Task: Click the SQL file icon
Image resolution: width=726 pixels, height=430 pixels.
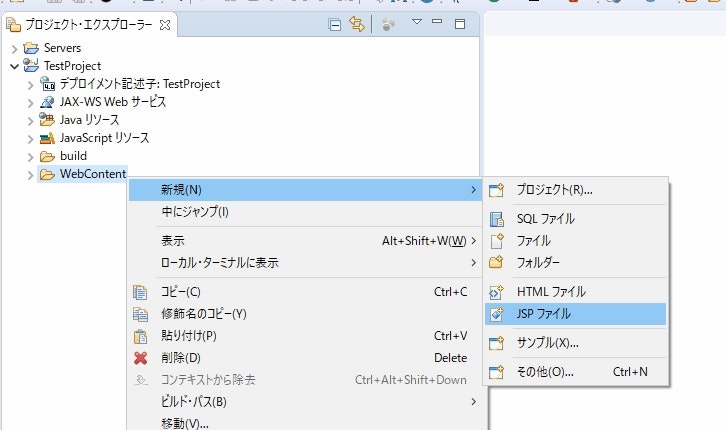Action: pyautogui.click(x=496, y=219)
